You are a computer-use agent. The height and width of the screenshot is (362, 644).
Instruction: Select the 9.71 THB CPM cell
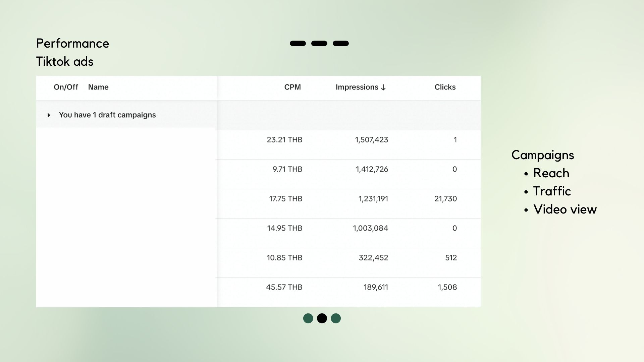coord(287,169)
